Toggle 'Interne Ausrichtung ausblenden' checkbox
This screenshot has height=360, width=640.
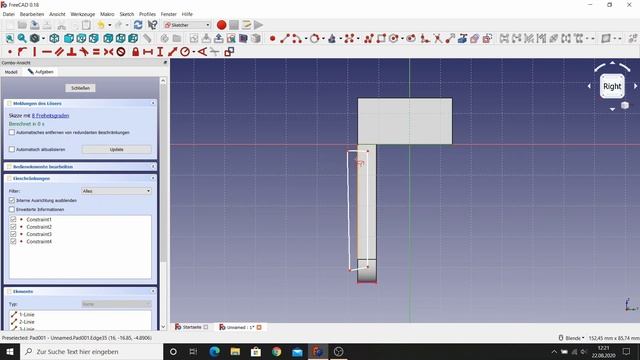(x=12, y=200)
